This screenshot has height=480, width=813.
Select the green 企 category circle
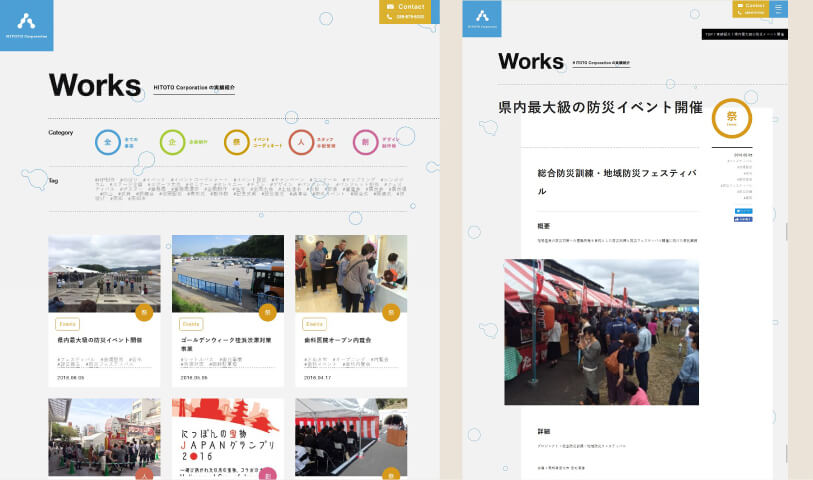(x=172, y=142)
